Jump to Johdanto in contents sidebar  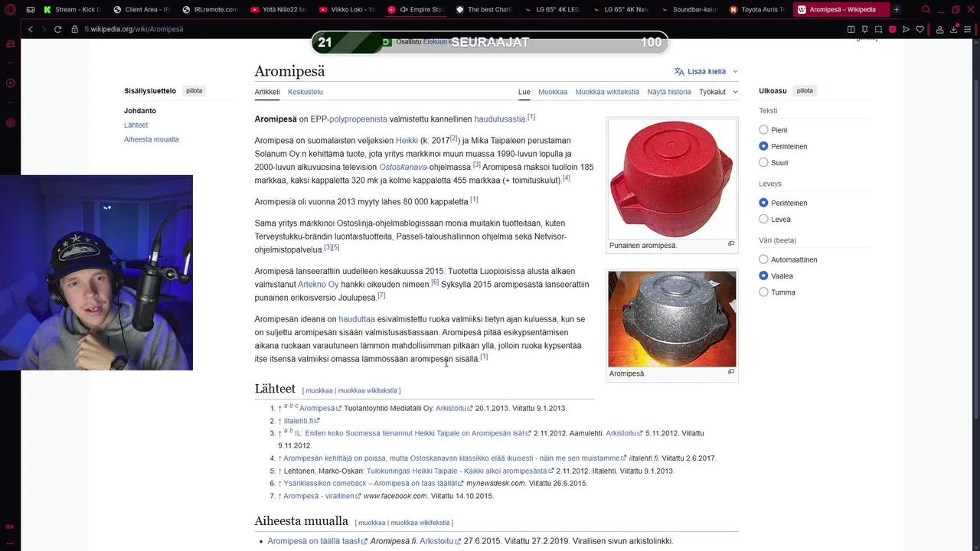(140, 111)
